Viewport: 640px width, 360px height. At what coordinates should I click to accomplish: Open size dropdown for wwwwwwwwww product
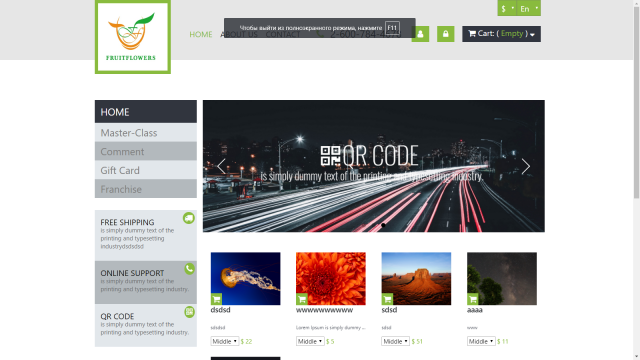[x=310, y=341]
